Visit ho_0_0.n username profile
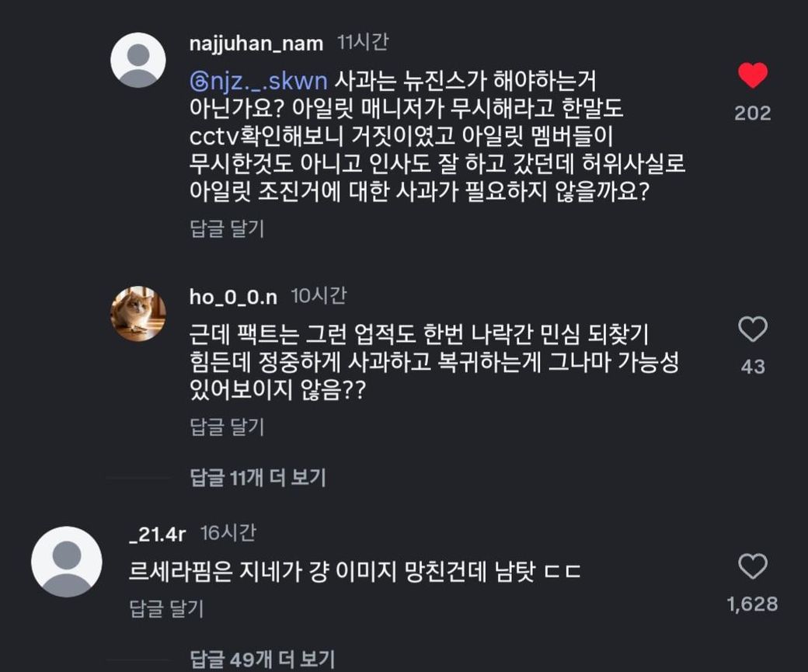 [234, 296]
